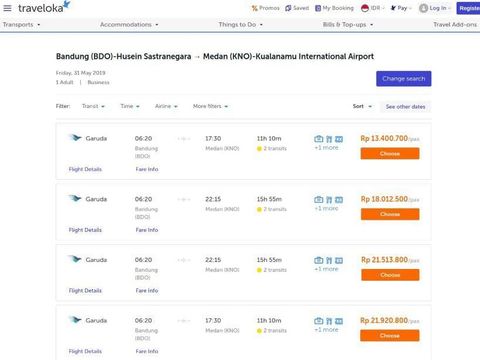Choose the Rp 13.400.700 Garuda flight
Viewport: 480px width, 360px height.
pyautogui.click(x=390, y=154)
